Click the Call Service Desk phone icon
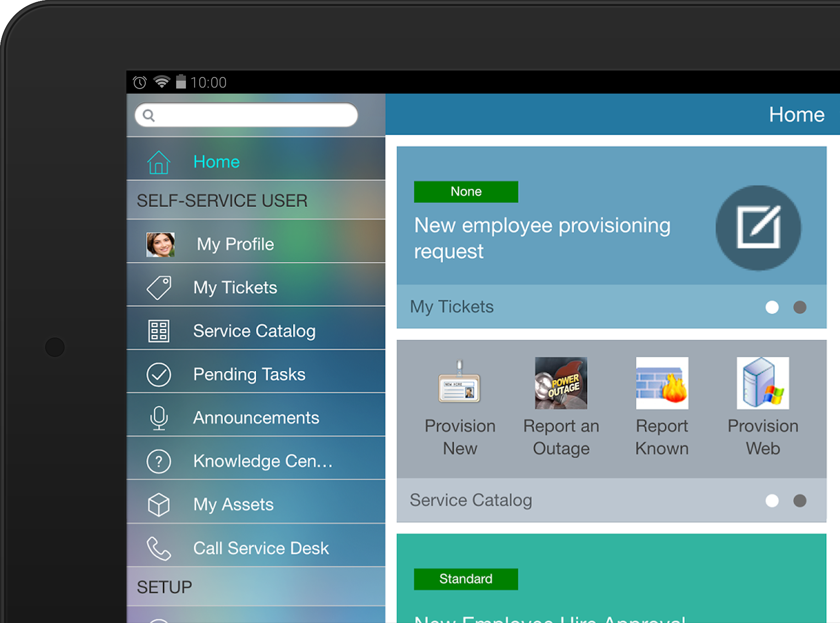Screen dimensions: 840x623 click(x=158, y=548)
